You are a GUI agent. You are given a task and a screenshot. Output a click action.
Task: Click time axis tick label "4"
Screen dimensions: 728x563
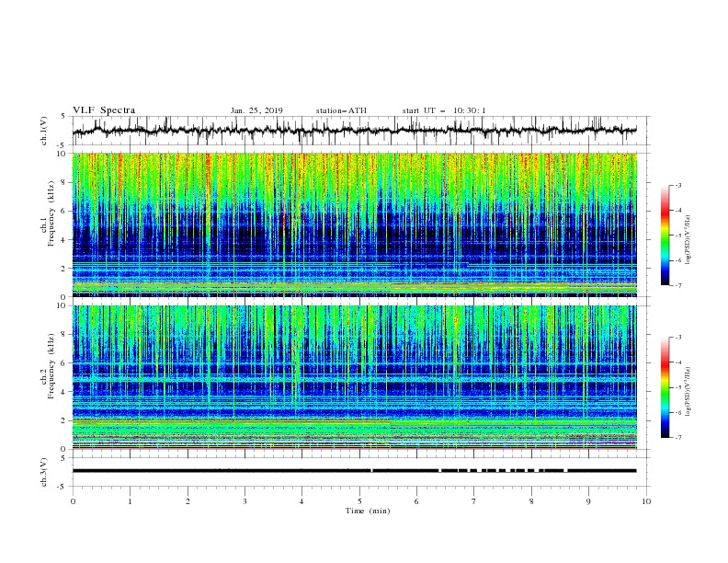(301, 501)
